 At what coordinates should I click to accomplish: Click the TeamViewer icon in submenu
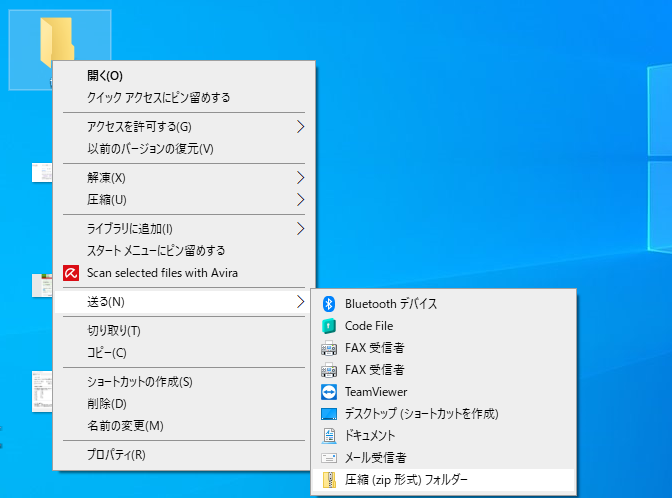pyautogui.click(x=328, y=392)
